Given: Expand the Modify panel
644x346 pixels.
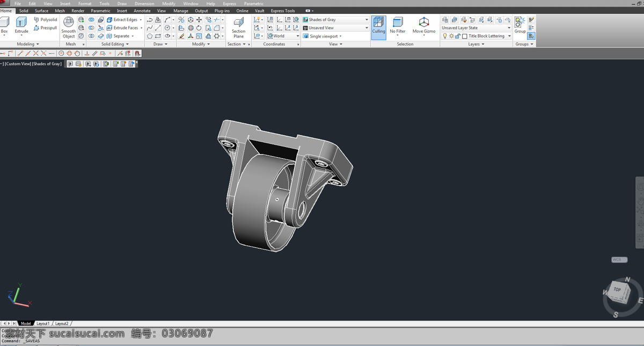Looking at the screenshot, I should coord(201,44).
